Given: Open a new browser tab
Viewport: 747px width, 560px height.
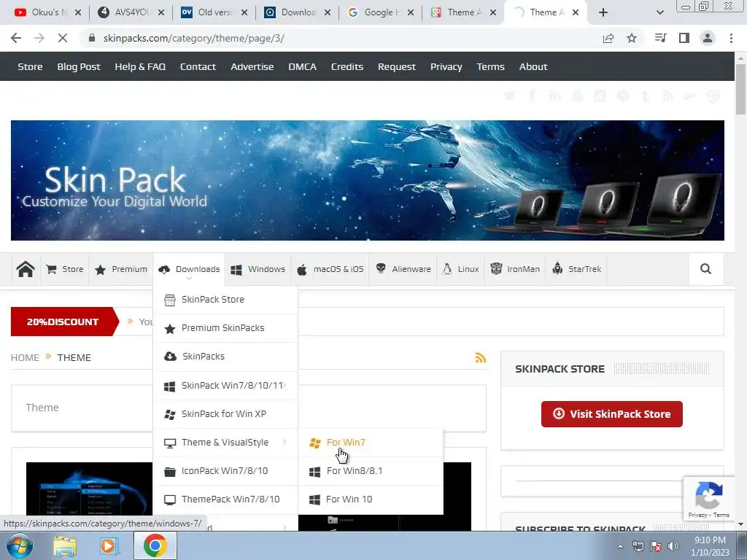Looking at the screenshot, I should (x=603, y=12).
